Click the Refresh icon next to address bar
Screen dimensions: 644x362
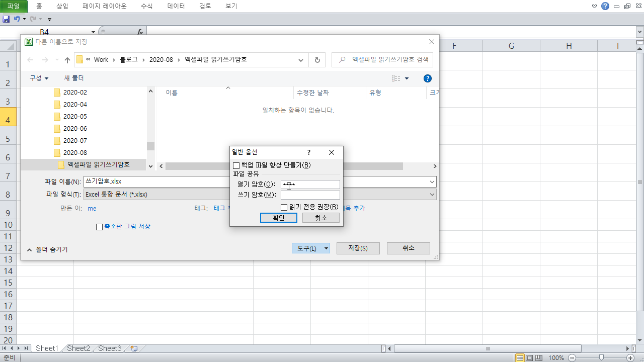click(x=317, y=60)
